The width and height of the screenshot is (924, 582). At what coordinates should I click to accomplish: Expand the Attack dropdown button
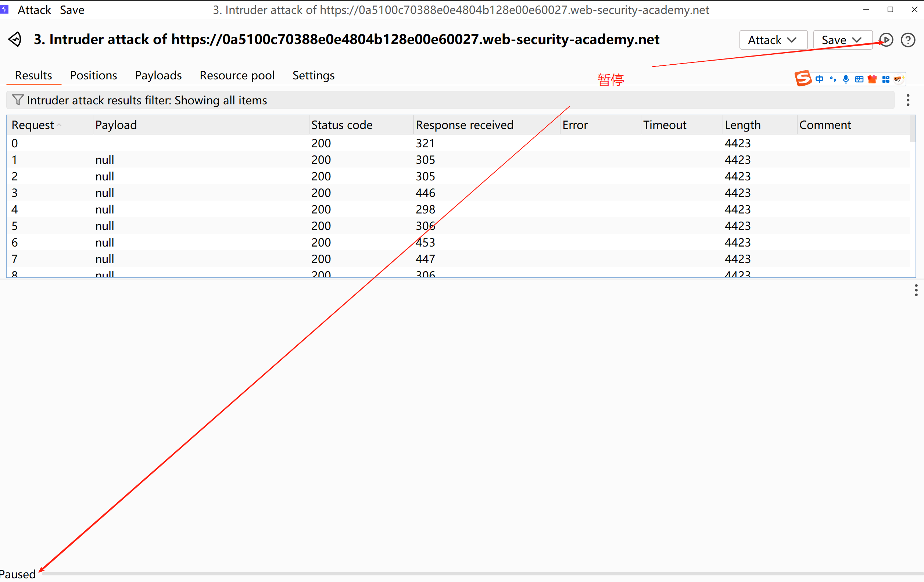click(773, 40)
